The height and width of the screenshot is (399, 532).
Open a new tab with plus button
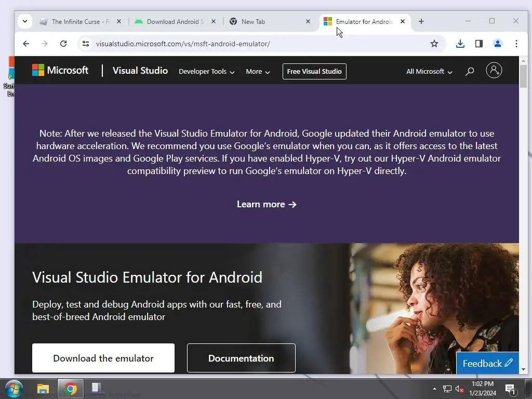(x=421, y=21)
